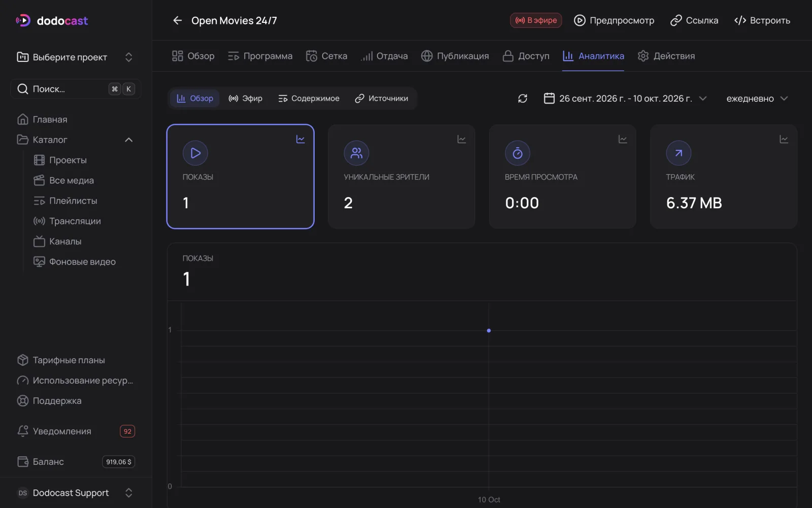Screen dimensions: 812x508
Task: Click the play icon in Показы card
Action: [195, 153]
